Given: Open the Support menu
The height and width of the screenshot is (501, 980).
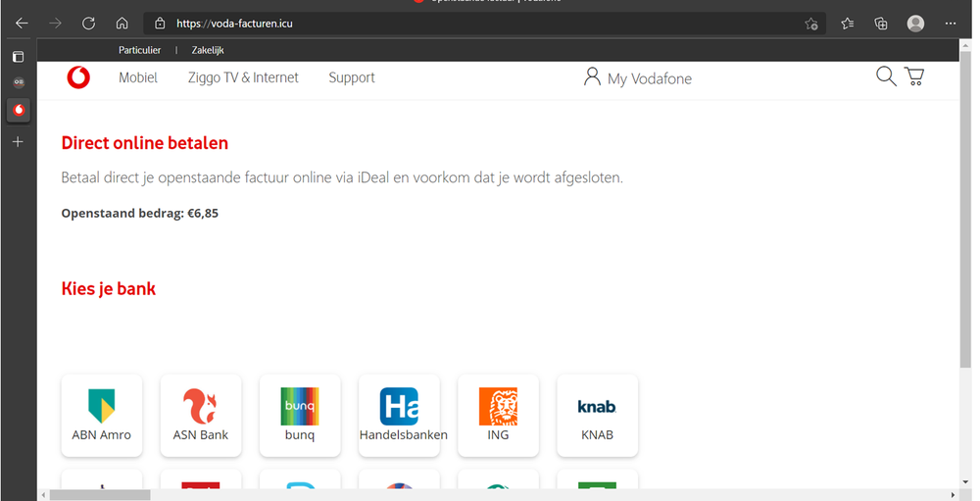Looking at the screenshot, I should (x=352, y=77).
